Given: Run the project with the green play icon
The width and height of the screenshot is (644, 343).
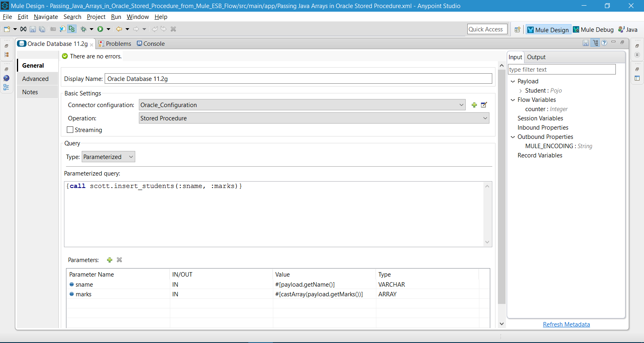Looking at the screenshot, I should coord(100,29).
